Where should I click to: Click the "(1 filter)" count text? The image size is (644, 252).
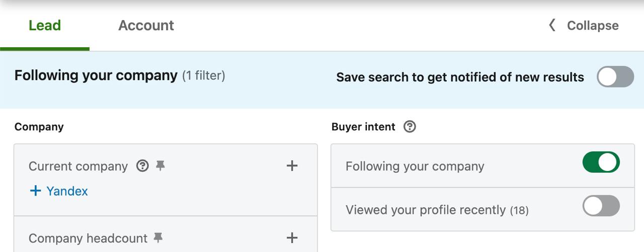tap(203, 76)
